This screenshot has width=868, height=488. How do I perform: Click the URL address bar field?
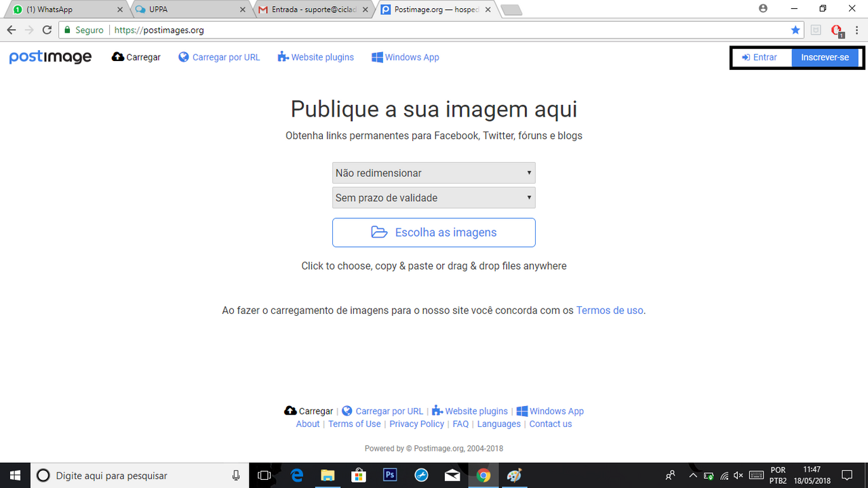[430, 30]
